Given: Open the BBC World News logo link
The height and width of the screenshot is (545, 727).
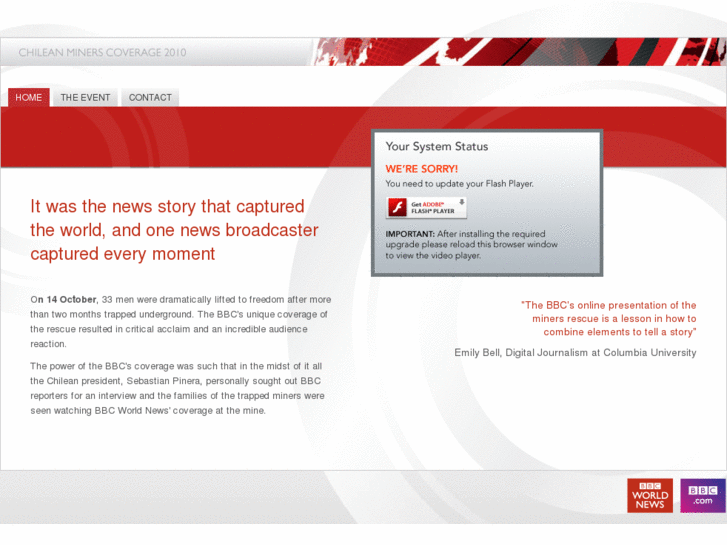Looking at the screenshot, I should (650, 496).
